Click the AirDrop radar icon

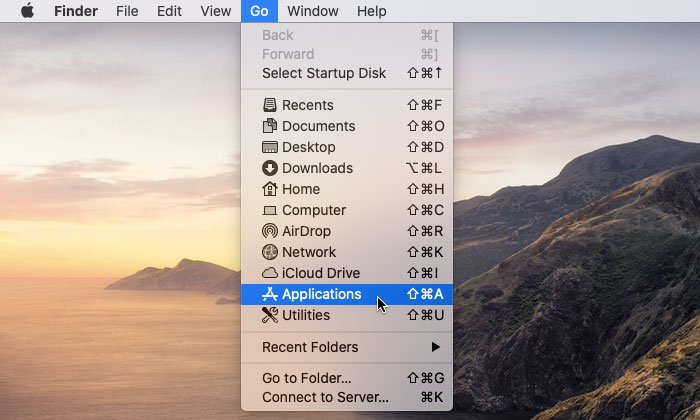270,231
